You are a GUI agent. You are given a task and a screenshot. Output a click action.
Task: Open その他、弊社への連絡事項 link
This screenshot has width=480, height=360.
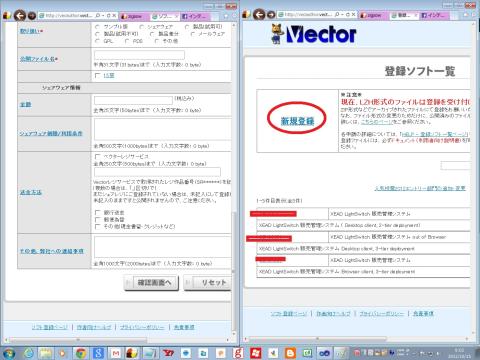[52, 251]
